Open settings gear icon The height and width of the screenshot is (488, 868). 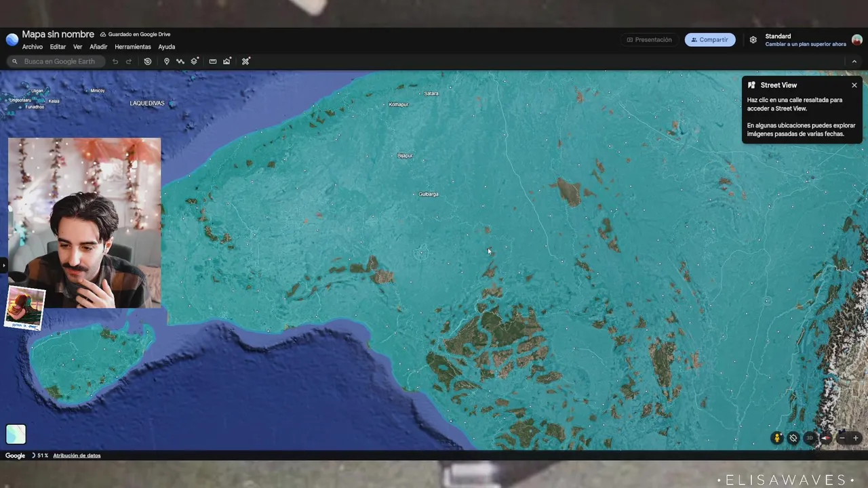pyautogui.click(x=753, y=40)
